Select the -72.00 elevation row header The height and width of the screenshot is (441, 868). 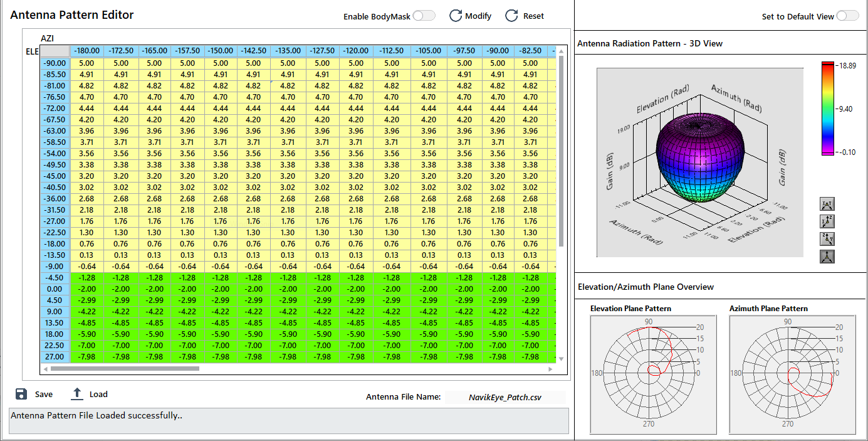pos(55,108)
